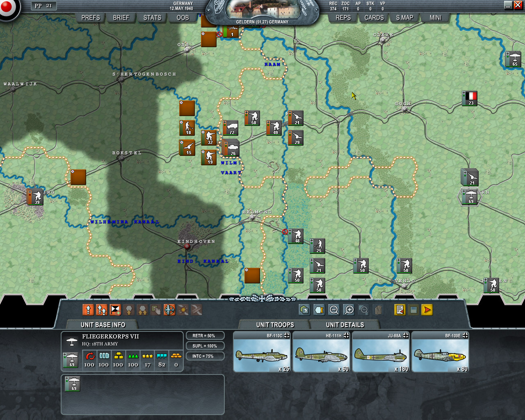Screen dimensions: 525x420
Task: Zoom in the map with plus magnifier
Action: pos(349,310)
